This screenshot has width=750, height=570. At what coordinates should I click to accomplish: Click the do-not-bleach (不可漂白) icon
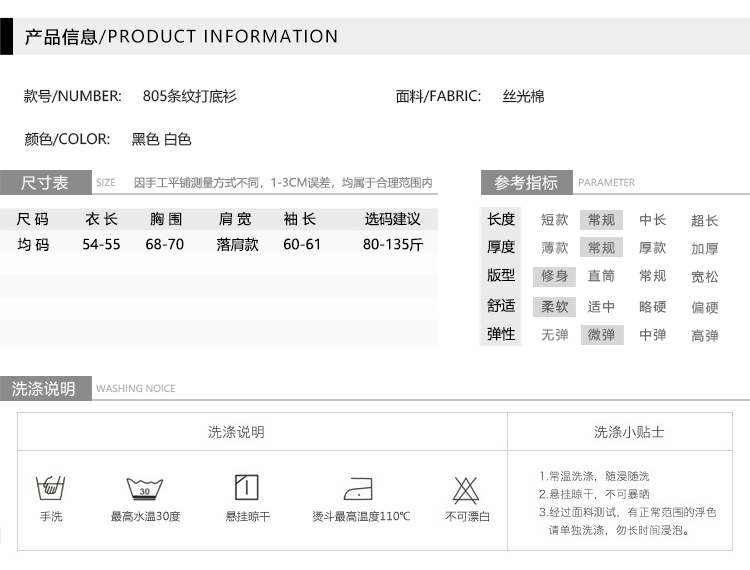click(466, 490)
